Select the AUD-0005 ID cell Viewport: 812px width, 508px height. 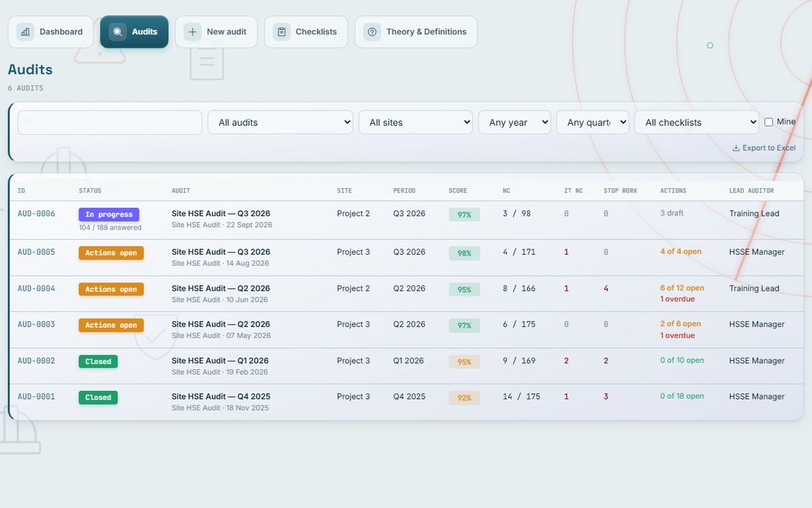37,252
